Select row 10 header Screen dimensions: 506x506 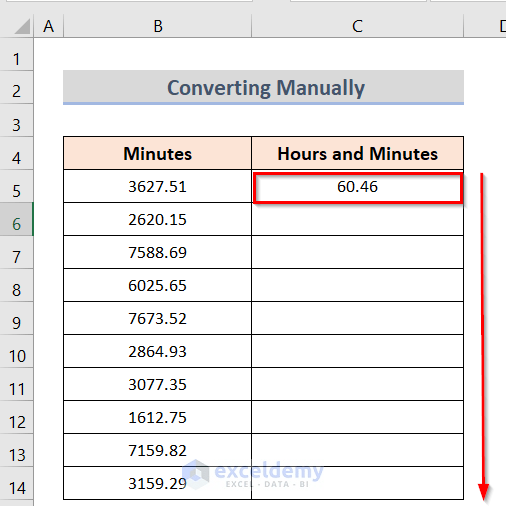(x=16, y=351)
